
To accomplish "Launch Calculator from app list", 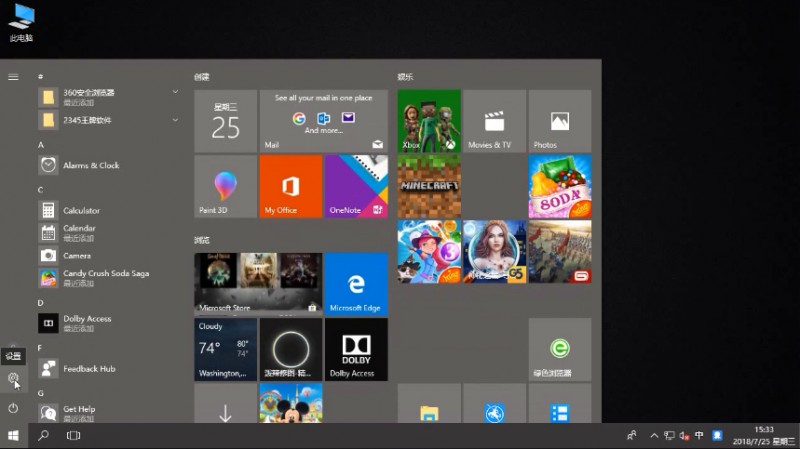I will pos(108,210).
